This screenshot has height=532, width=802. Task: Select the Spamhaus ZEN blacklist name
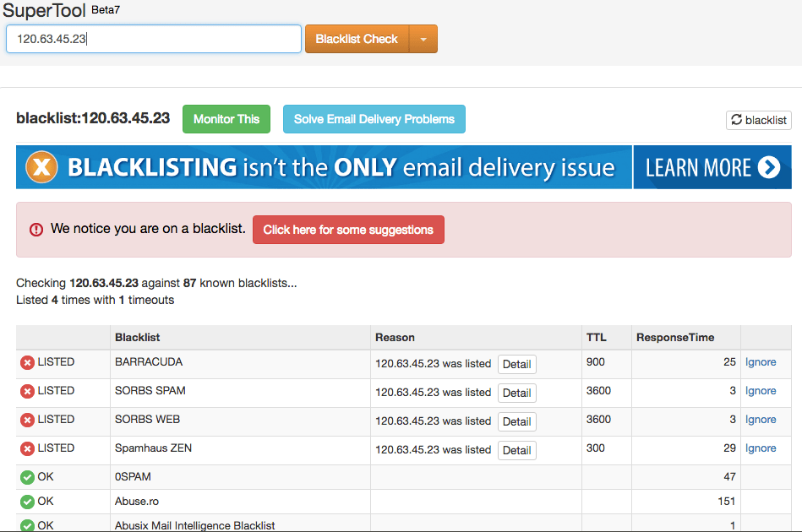154,448
